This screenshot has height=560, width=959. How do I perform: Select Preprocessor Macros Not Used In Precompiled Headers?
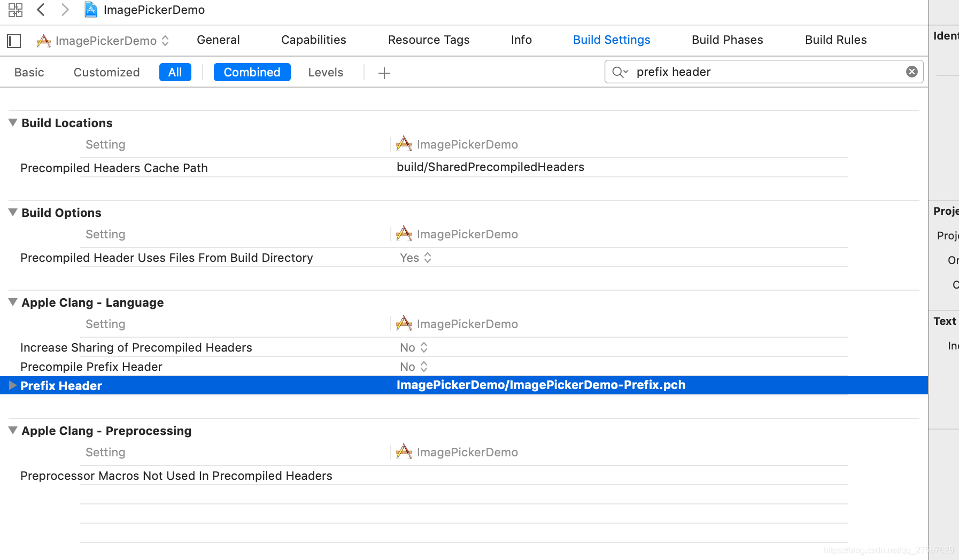pos(176,476)
